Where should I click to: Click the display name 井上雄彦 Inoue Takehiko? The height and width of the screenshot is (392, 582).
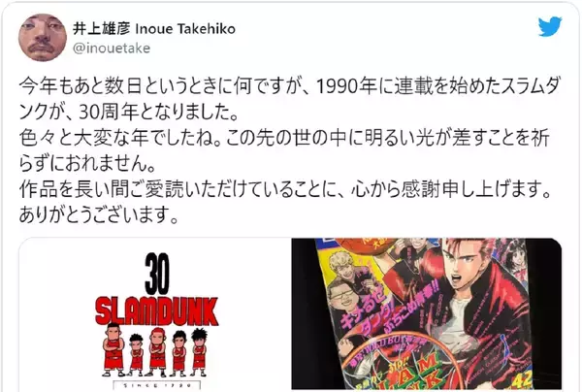pos(154,28)
